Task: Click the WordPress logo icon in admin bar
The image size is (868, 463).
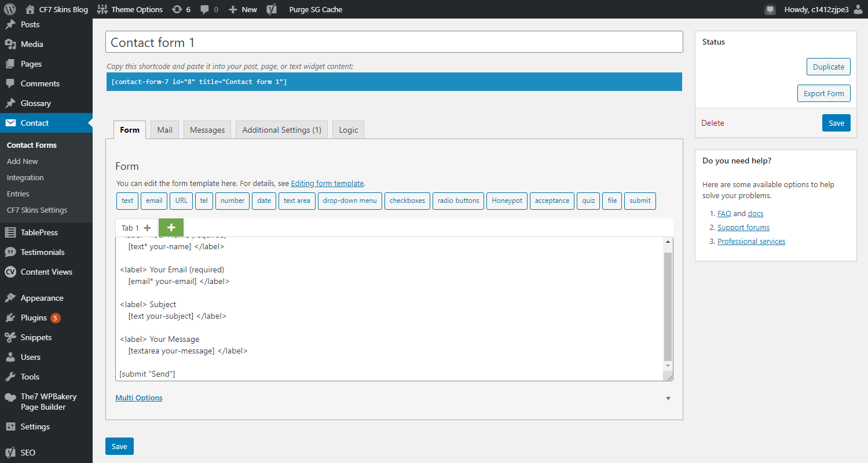Action: point(9,9)
